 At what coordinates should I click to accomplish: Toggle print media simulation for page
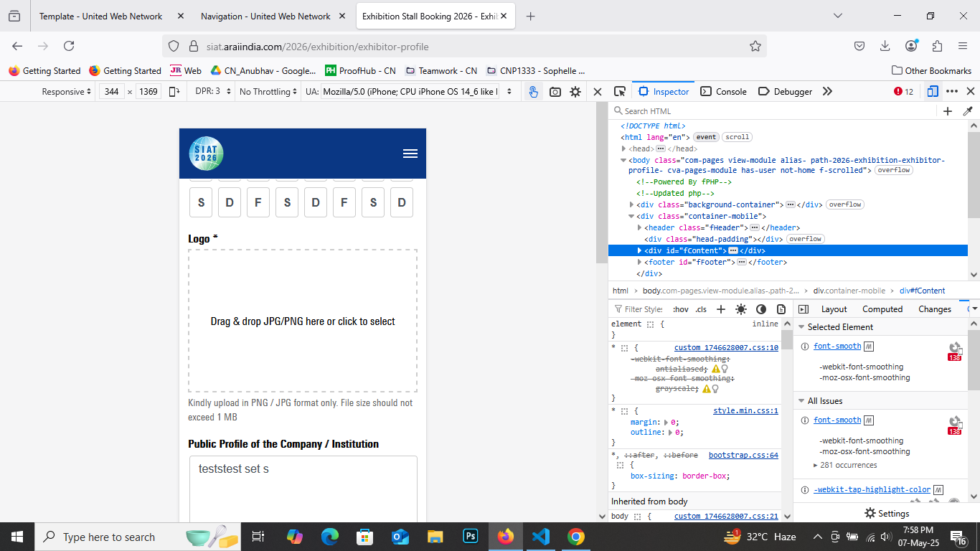point(781,309)
